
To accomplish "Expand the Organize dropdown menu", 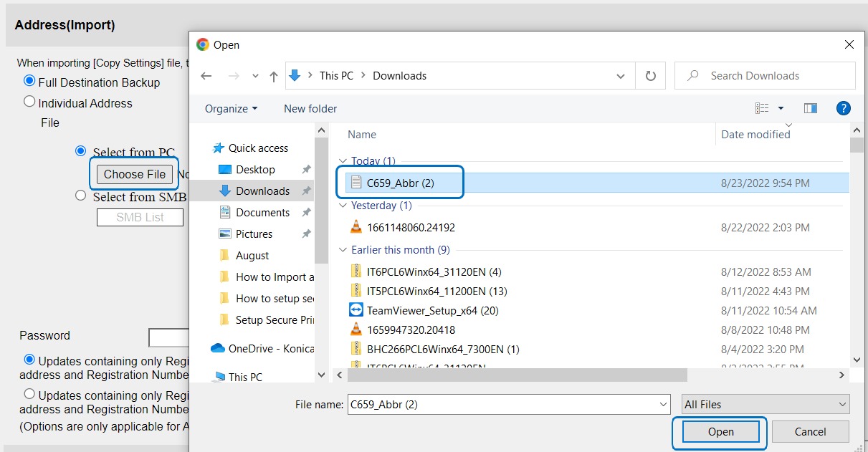I will click(x=231, y=109).
